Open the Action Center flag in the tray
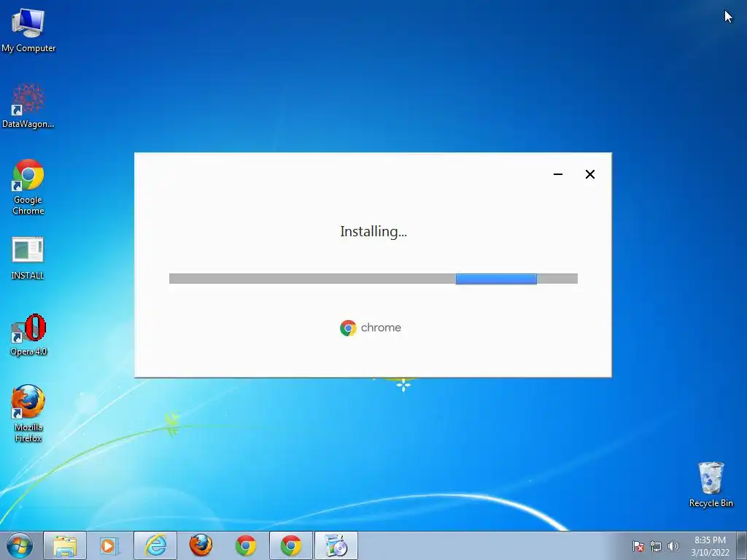 638,546
